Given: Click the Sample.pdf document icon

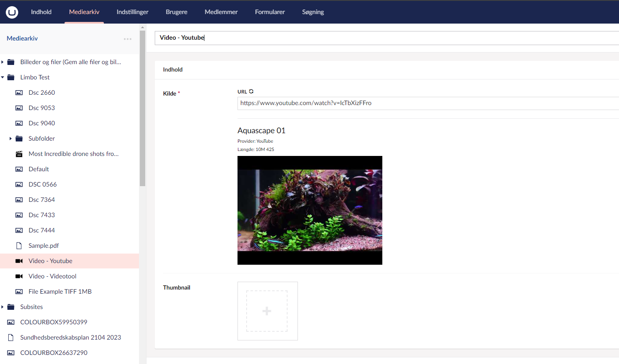Looking at the screenshot, I should (19, 246).
